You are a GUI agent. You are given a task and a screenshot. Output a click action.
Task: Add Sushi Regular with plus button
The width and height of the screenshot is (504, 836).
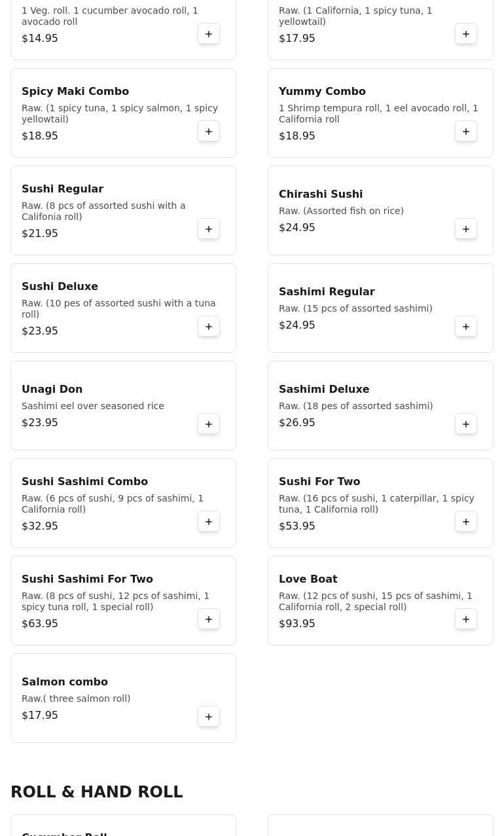coord(209,229)
